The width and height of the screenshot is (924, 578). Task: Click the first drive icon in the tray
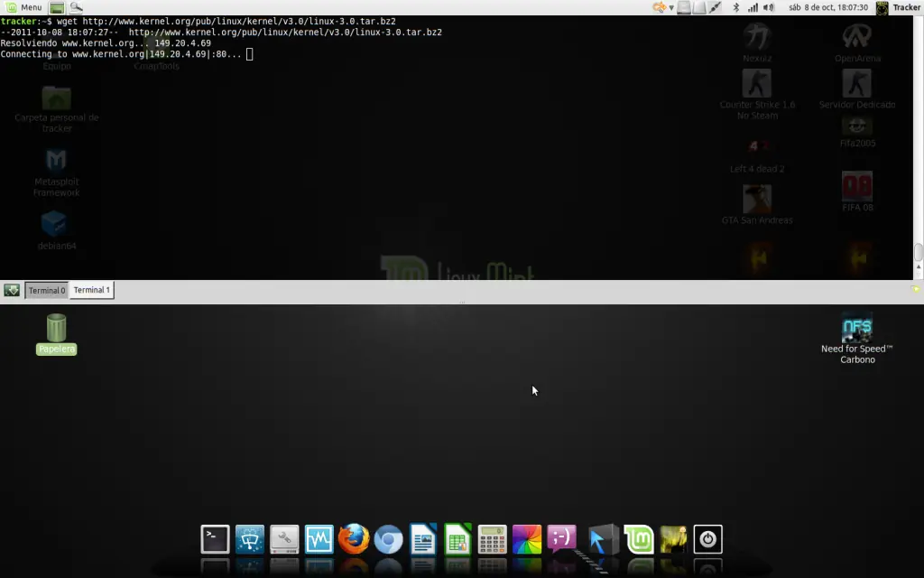coord(684,7)
